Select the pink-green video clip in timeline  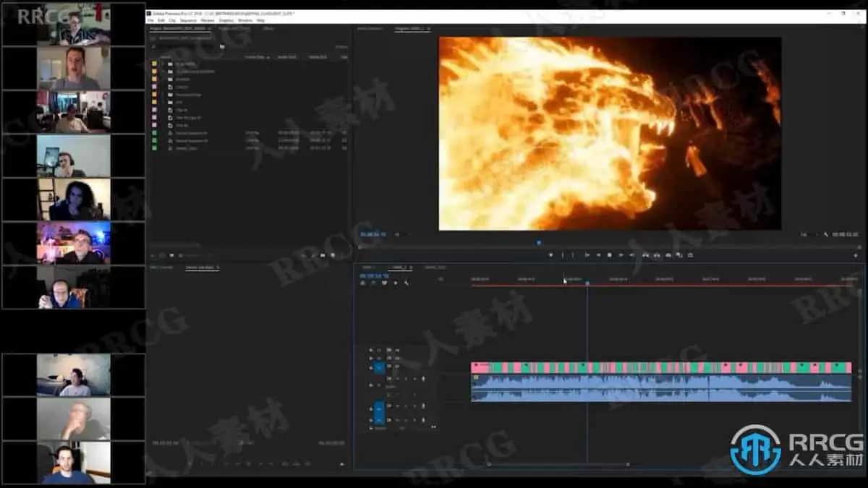pos(661,367)
